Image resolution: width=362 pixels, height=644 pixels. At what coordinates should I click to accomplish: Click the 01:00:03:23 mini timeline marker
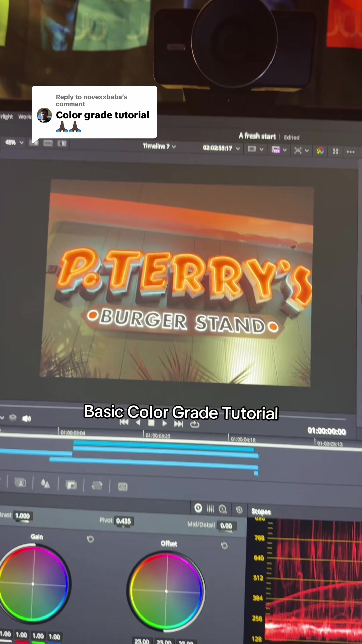coord(158,435)
